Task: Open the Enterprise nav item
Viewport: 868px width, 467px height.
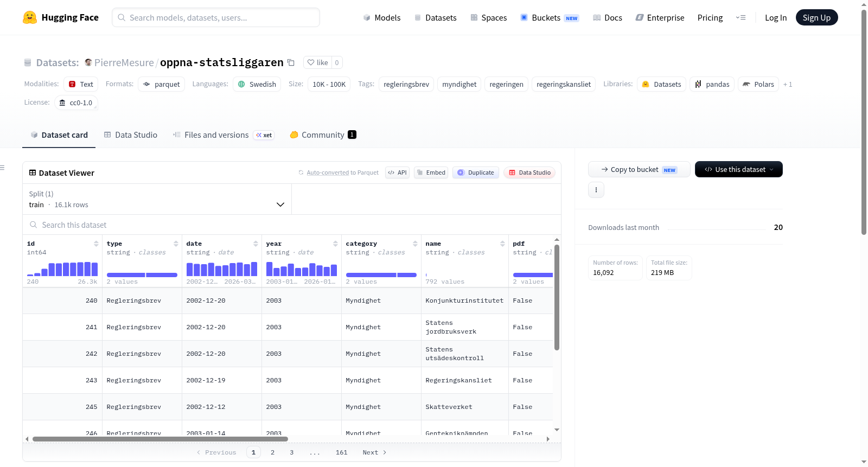Action: pyautogui.click(x=660, y=18)
